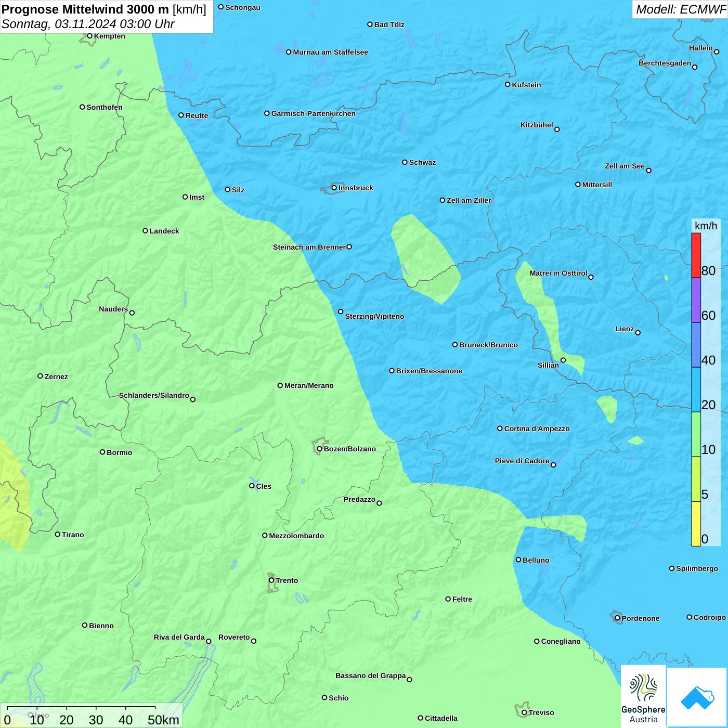Click the Zell am See marker

648,171
